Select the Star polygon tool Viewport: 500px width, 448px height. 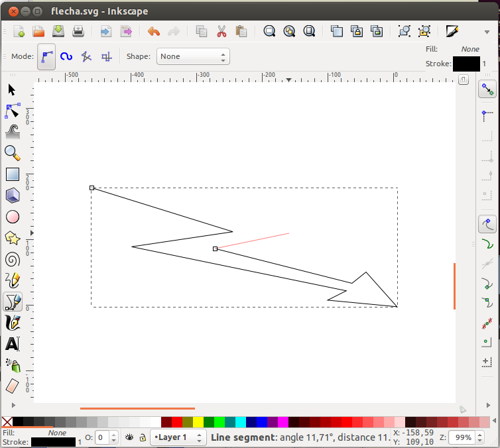click(x=12, y=238)
